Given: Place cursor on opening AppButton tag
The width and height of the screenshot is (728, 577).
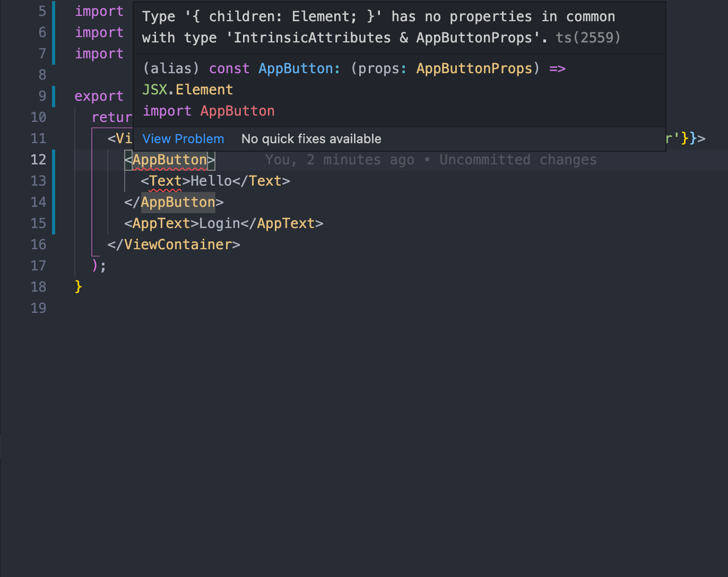Looking at the screenshot, I should (x=170, y=160).
